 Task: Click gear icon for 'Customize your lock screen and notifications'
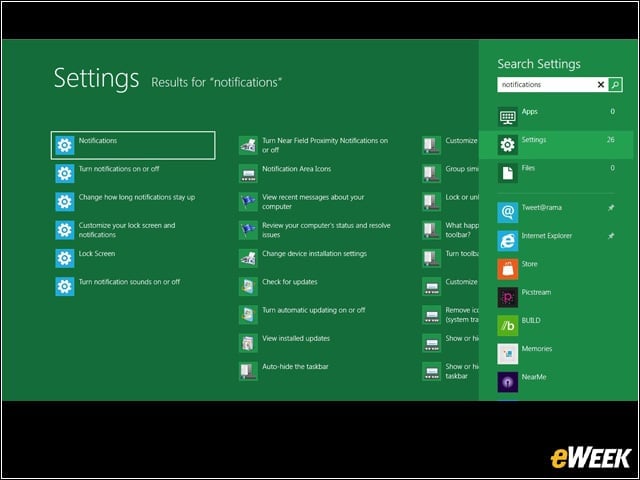click(64, 230)
